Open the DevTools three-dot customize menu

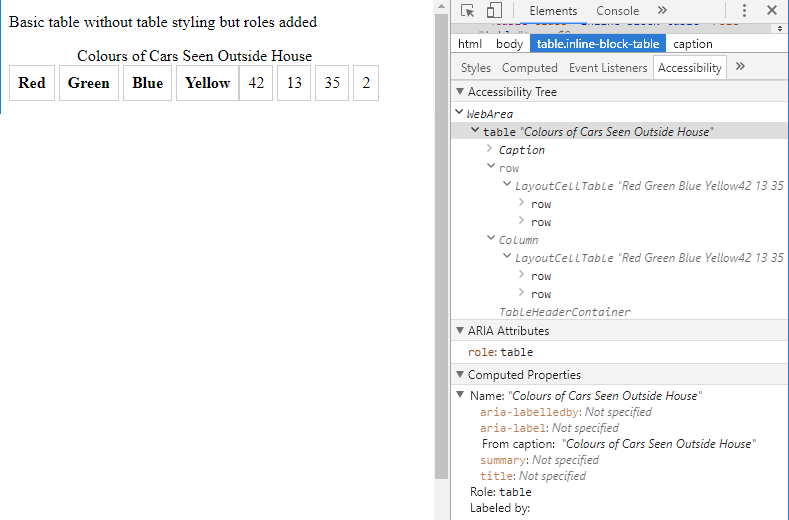[744, 11]
